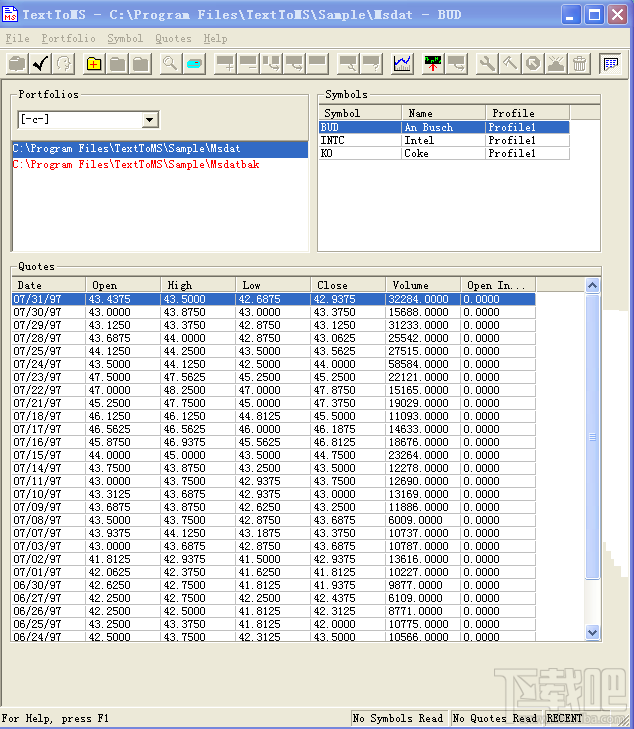Click the yellow new portfolio folder icon
The width and height of the screenshot is (634, 729).
94,64
